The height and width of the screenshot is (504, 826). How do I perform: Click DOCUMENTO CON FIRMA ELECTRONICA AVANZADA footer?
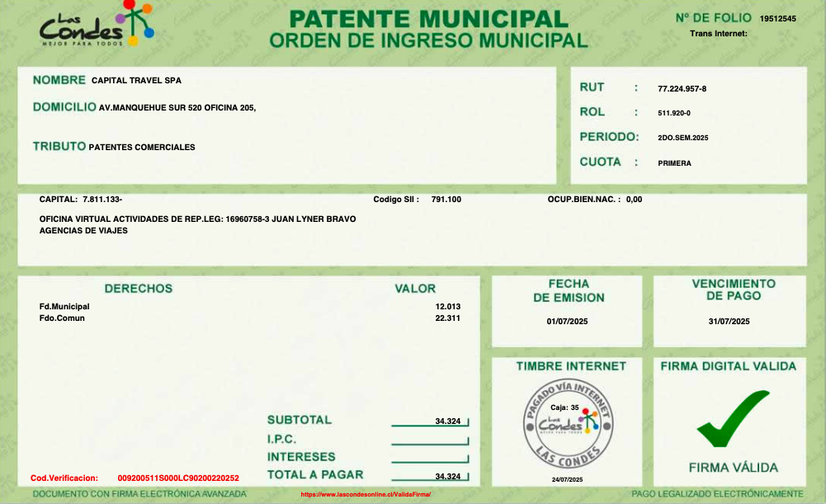click(139, 494)
